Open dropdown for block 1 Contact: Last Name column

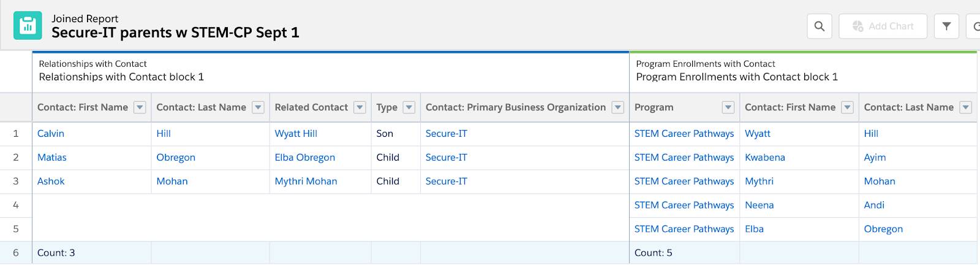258,107
